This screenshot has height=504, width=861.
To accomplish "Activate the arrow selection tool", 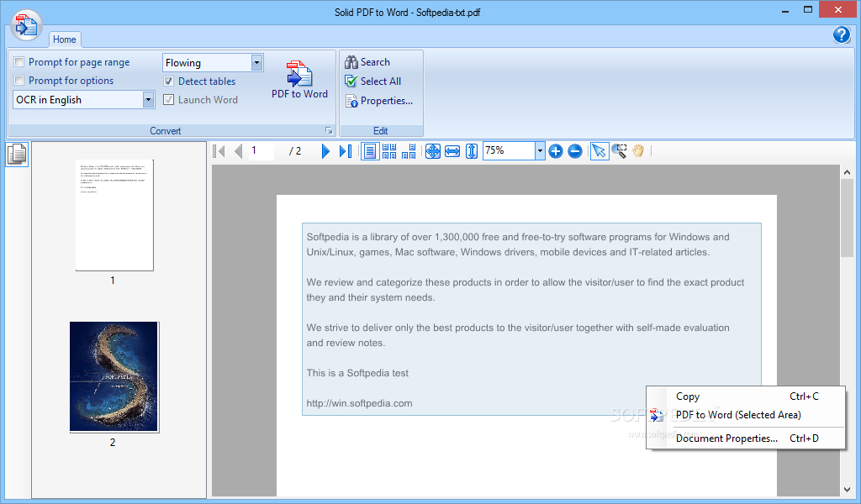I will [599, 151].
